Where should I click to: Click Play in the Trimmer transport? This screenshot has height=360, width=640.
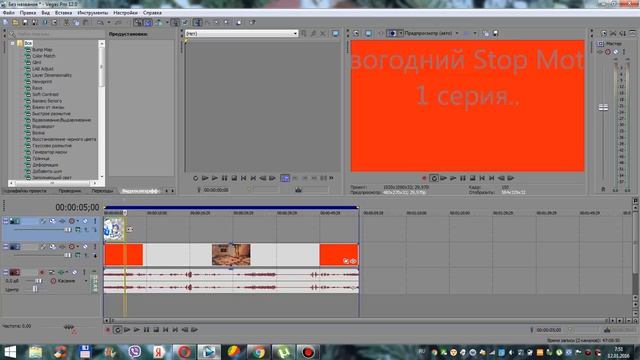(x=215, y=178)
